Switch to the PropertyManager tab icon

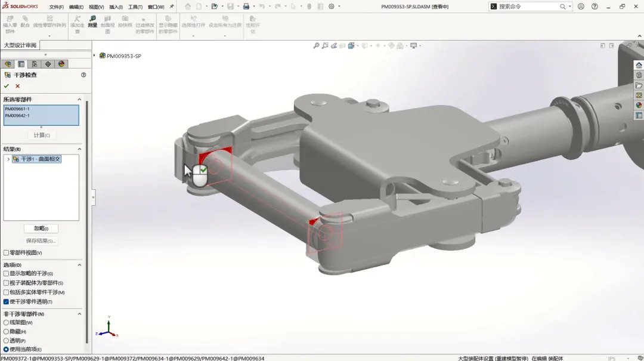coord(21,64)
